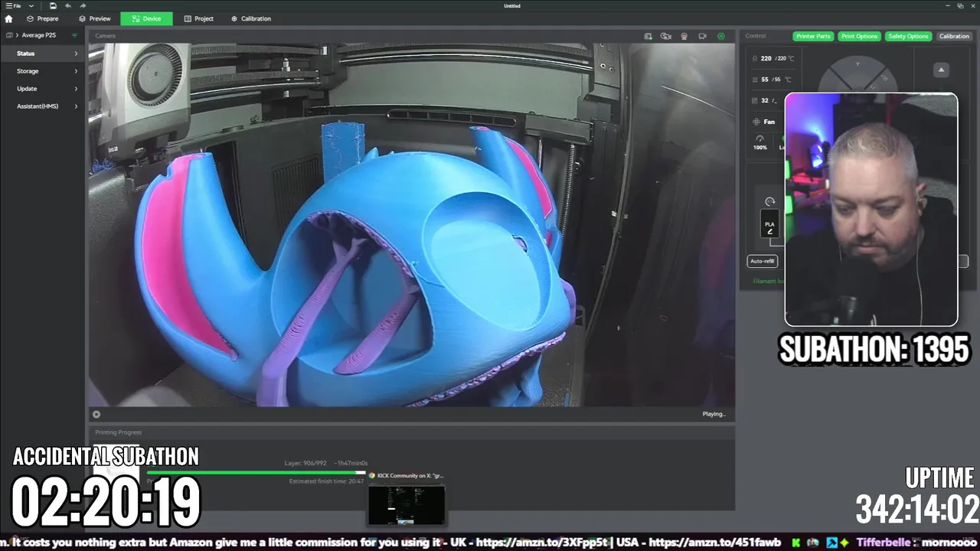Click the Control panel label
Image resolution: width=980 pixels, height=551 pixels.
click(x=756, y=36)
